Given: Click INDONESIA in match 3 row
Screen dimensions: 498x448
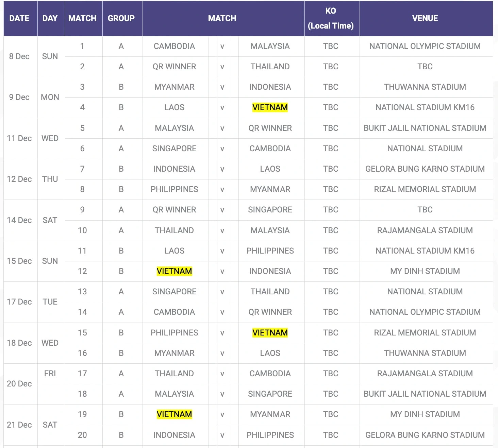Looking at the screenshot, I should [x=270, y=87].
